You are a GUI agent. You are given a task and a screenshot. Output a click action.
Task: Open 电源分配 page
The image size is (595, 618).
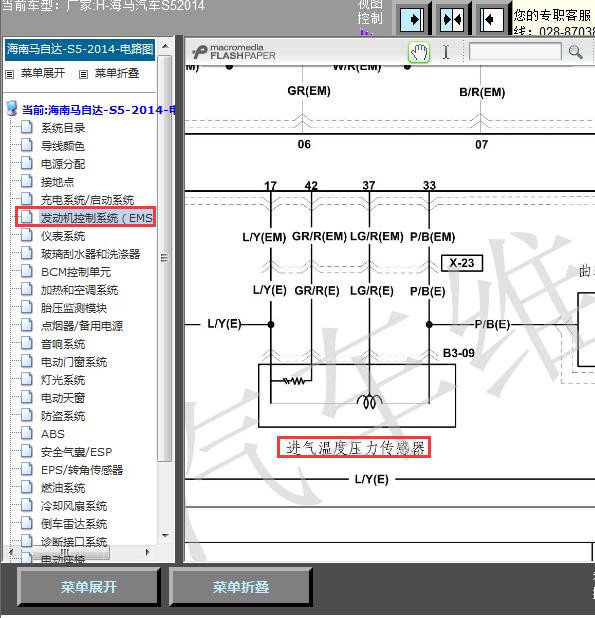63,164
